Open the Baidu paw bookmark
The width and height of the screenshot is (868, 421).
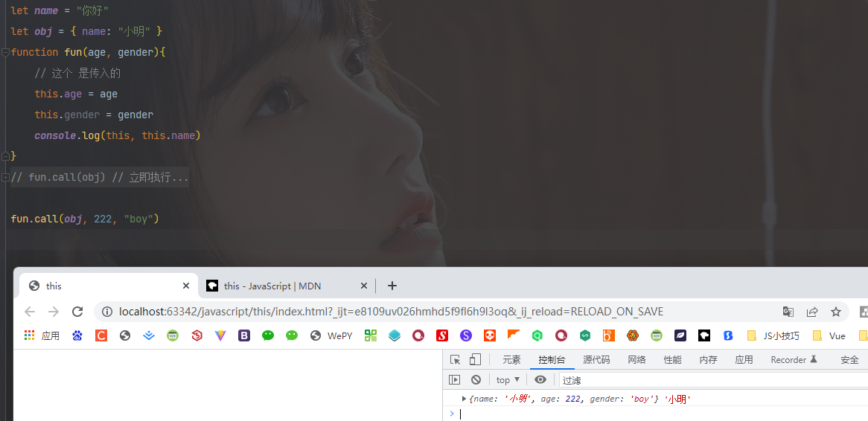pyautogui.click(x=77, y=335)
